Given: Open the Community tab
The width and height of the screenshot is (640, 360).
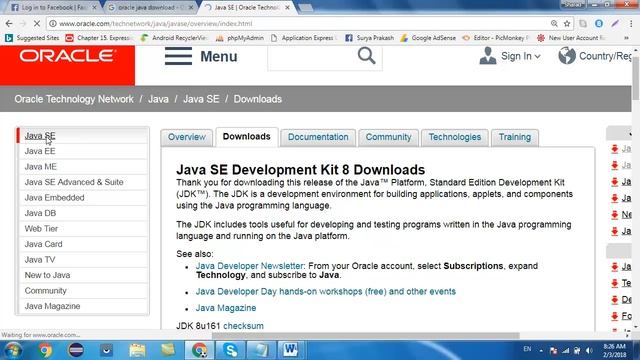Looking at the screenshot, I should [388, 137].
